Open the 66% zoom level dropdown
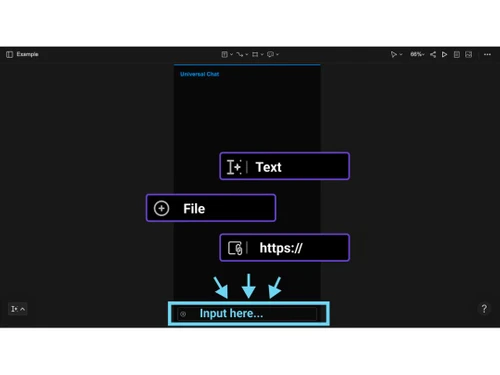The height and width of the screenshot is (375, 500). point(417,54)
